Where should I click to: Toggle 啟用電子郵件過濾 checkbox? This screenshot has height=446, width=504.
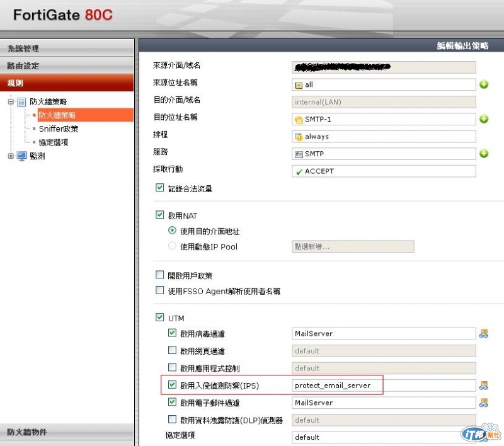172,402
